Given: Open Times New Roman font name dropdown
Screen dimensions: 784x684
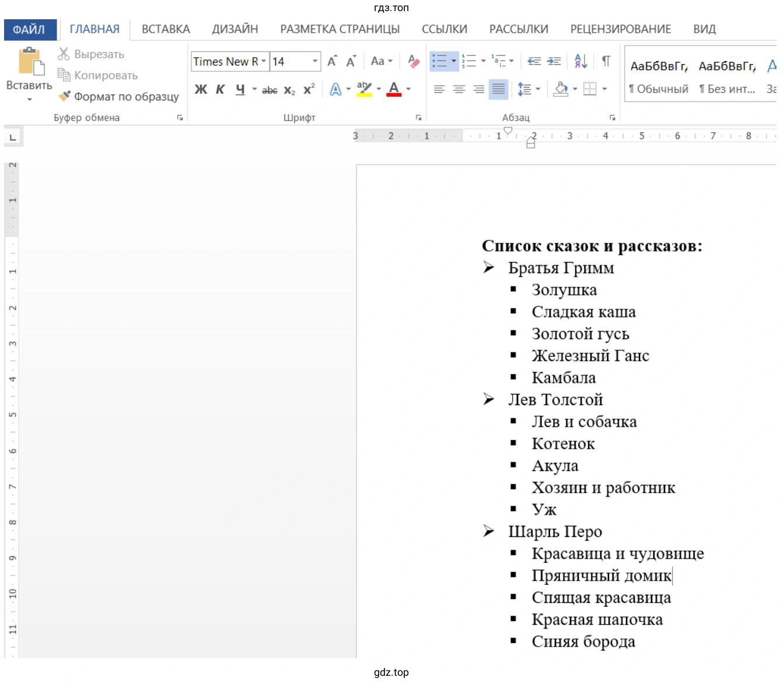Looking at the screenshot, I should point(264,61).
